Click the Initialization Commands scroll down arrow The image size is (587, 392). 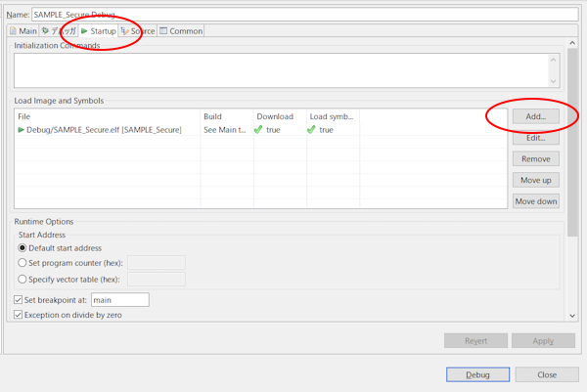coord(554,81)
